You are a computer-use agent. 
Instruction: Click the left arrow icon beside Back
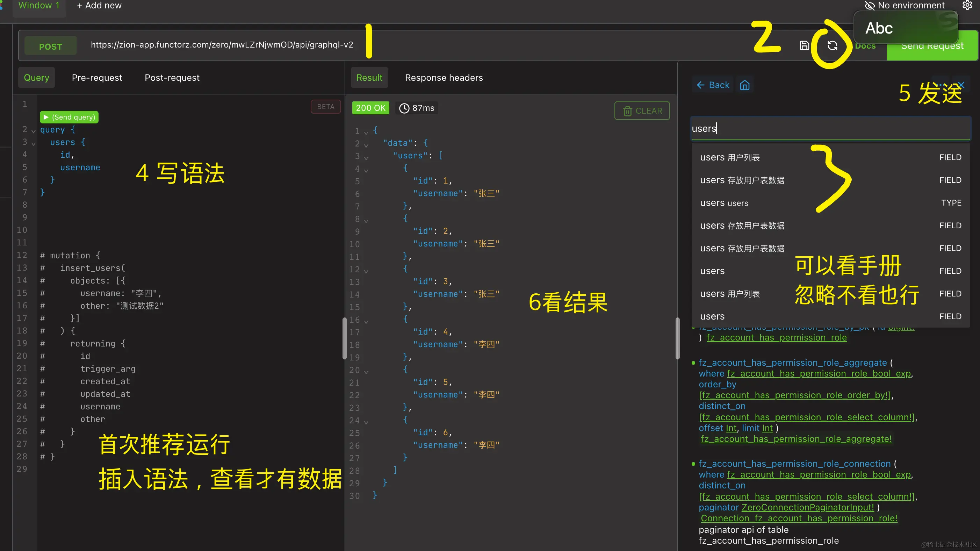[x=701, y=85]
